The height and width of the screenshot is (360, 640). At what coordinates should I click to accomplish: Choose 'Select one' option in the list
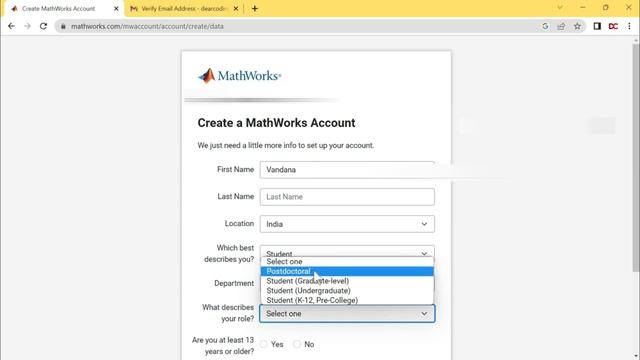click(x=347, y=262)
